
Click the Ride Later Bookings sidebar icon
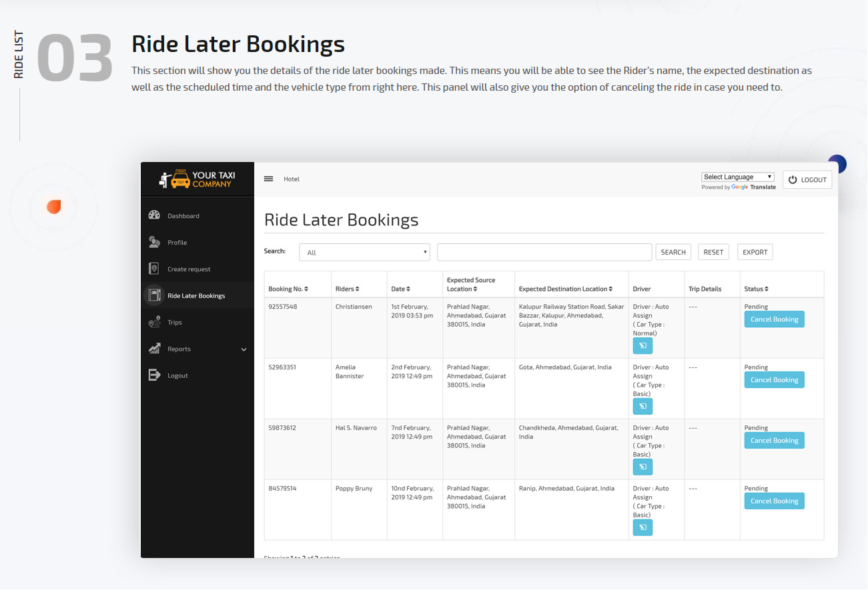click(x=154, y=295)
